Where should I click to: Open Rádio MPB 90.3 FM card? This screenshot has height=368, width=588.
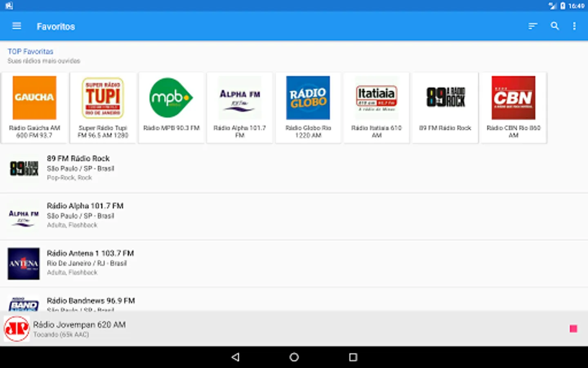(x=171, y=108)
